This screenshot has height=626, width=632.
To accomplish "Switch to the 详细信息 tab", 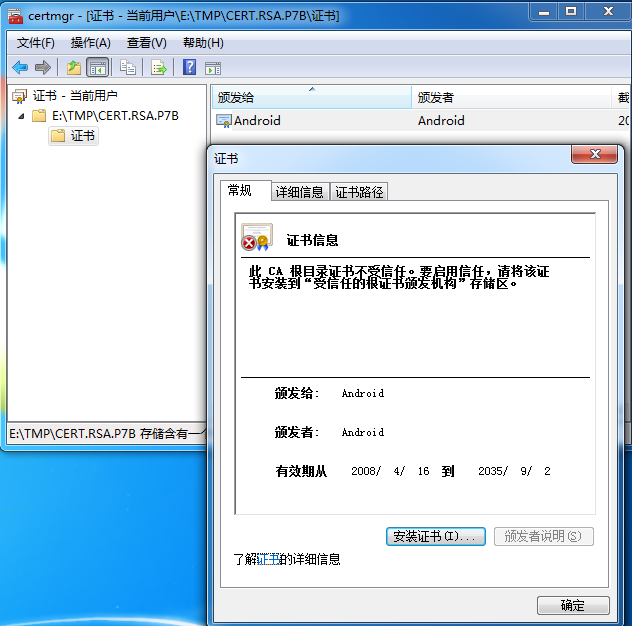I will click(x=300, y=192).
